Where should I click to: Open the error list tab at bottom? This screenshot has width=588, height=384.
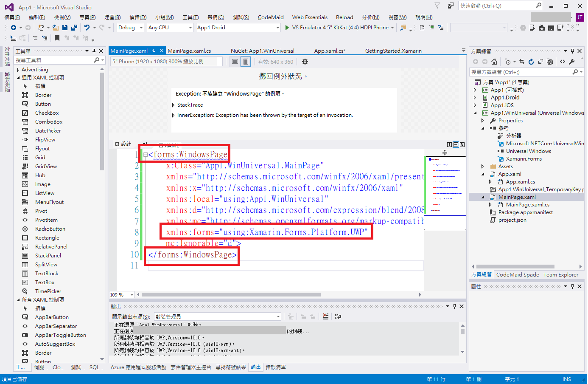(x=276, y=367)
